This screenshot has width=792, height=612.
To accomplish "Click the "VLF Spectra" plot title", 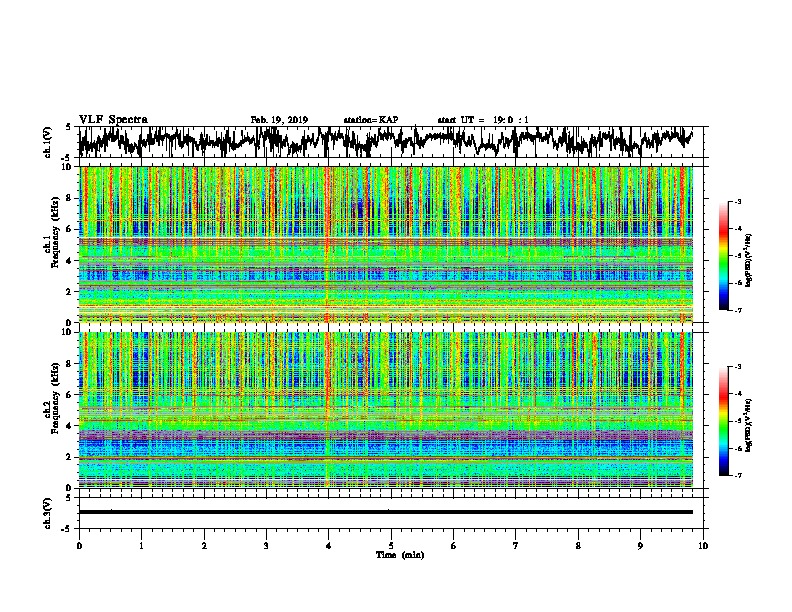I will [113, 120].
